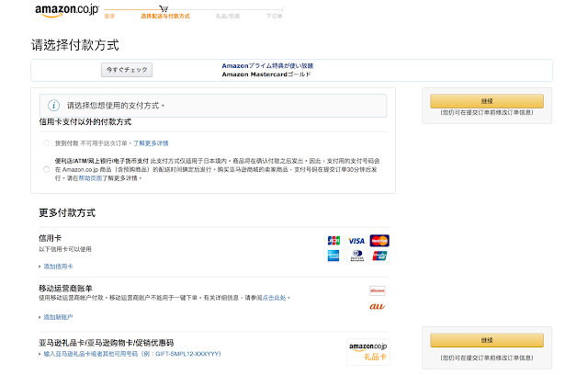Click the 信用卡 section heading

[51, 238]
